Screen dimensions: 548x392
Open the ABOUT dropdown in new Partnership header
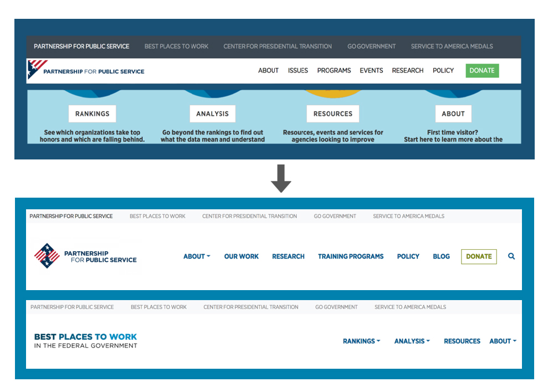point(197,256)
